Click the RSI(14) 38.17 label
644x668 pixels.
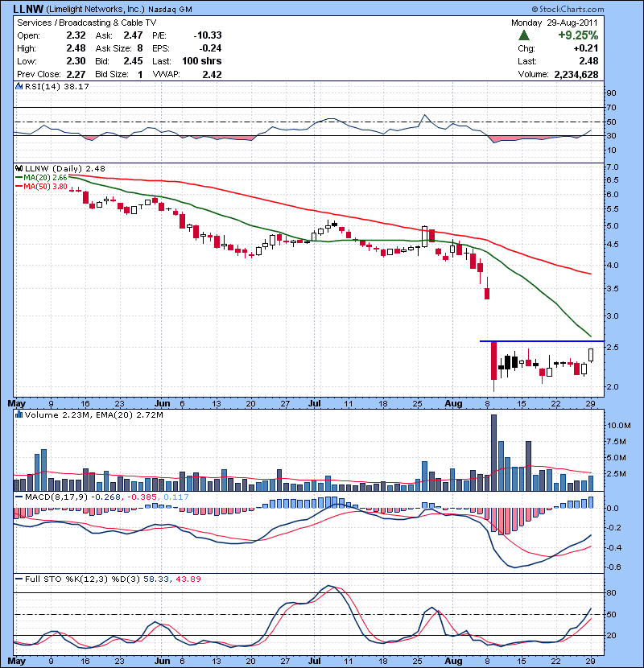(x=56, y=86)
